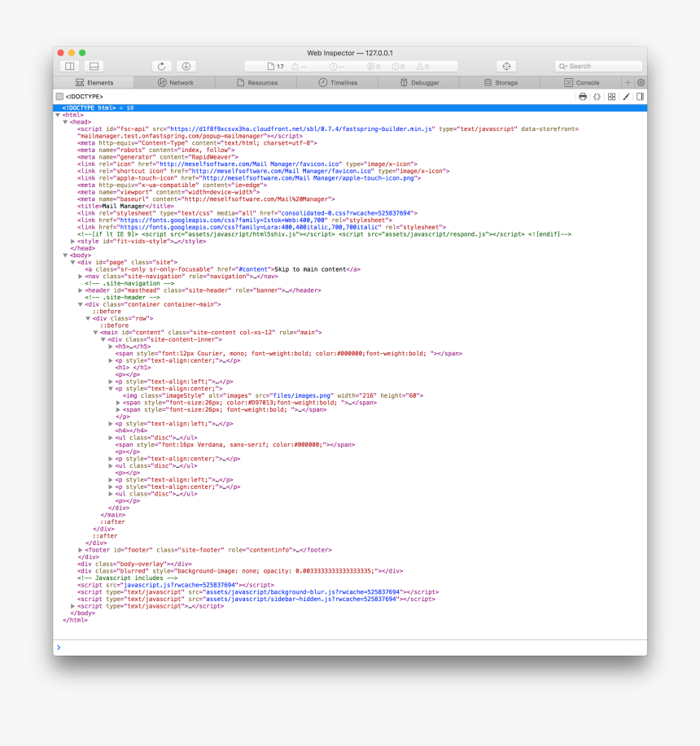The width and height of the screenshot is (700, 746).
Task: Enable print styles emulation via printer icon
Action: 582,96
